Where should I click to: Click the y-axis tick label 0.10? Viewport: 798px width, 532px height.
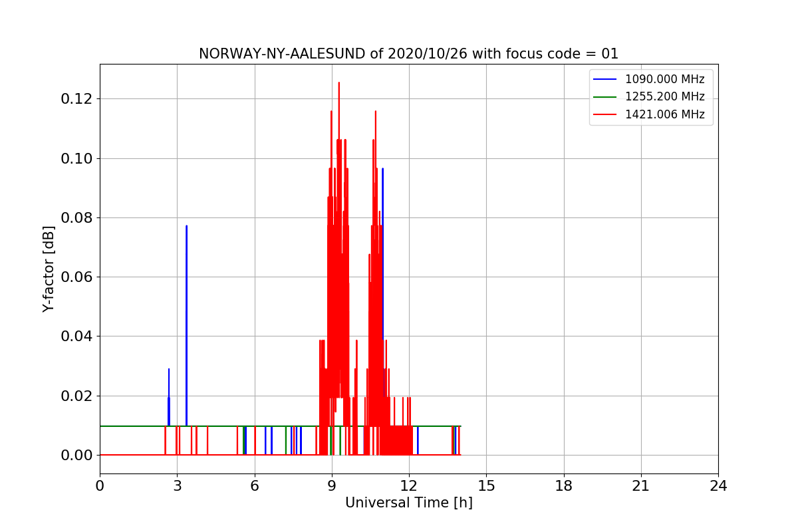76,159
